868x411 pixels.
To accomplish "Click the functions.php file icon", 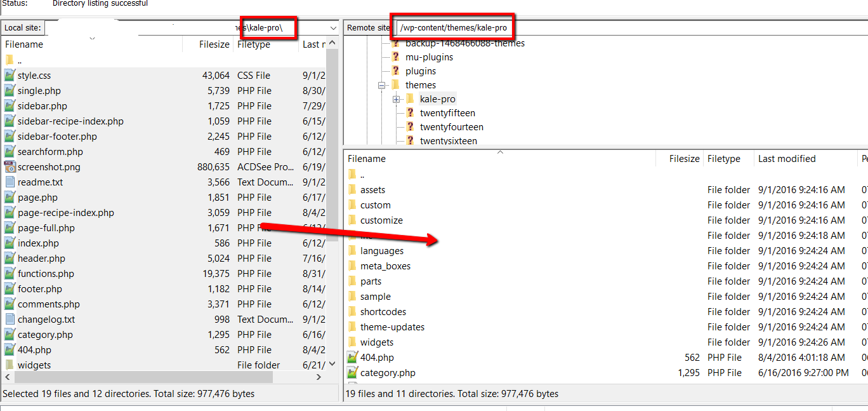I will 10,274.
